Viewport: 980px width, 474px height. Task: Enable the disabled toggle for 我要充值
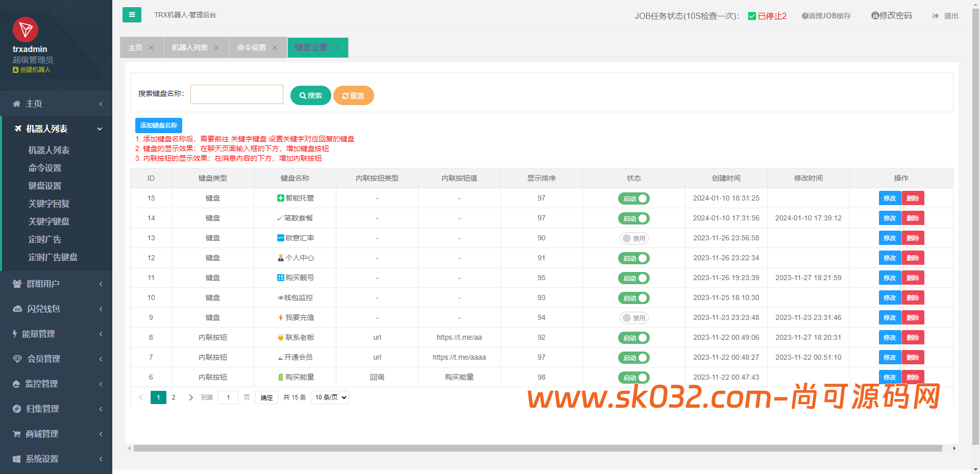click(x=634, y=317)
